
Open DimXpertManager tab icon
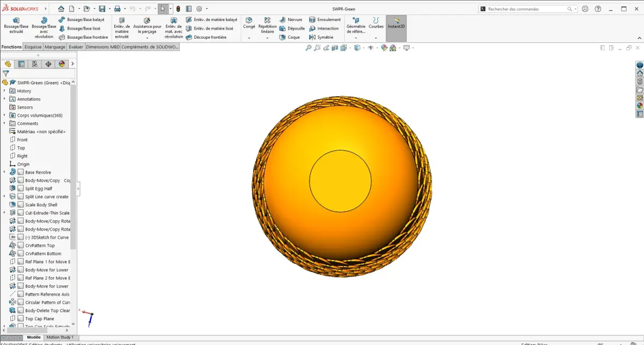pyautogui.click(x=48, y=64)
